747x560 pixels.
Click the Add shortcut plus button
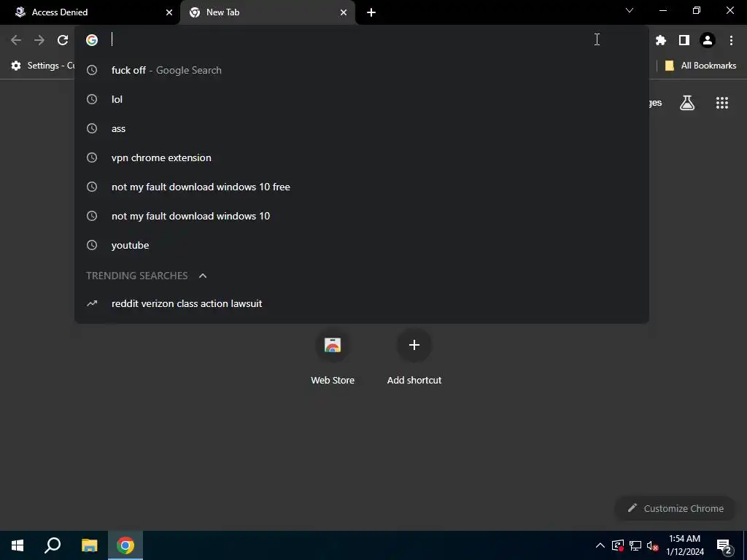[x=414, y=345]
